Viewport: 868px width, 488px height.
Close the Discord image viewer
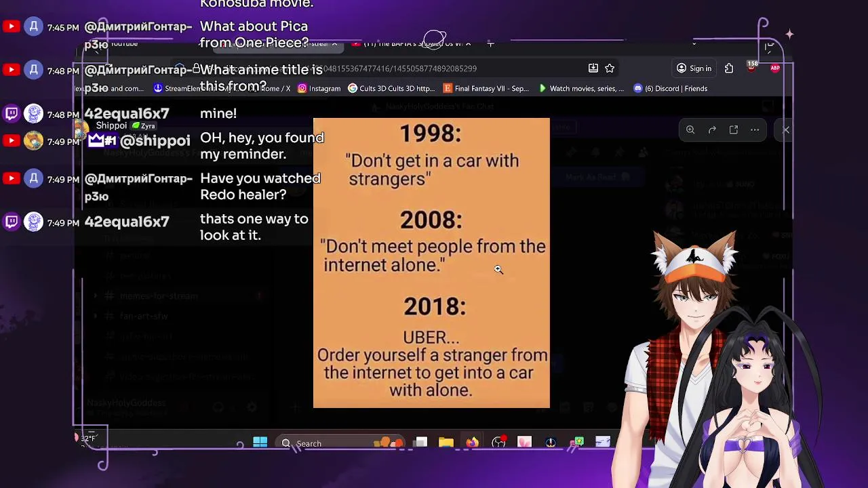pos(786,129)
